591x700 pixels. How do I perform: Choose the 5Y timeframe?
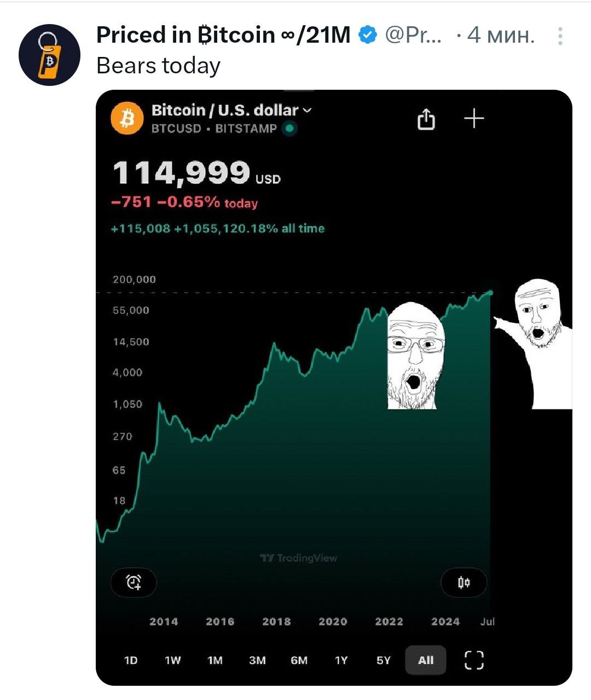[x=384, y=660]
